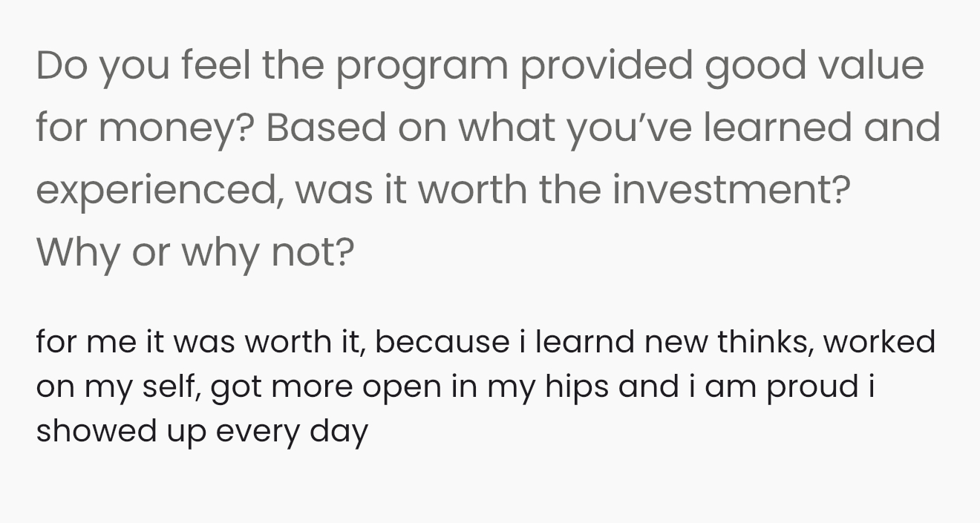Click the word "hips" in the answer
This screenshot has height=523, width=980.
[x=573, y=387]
